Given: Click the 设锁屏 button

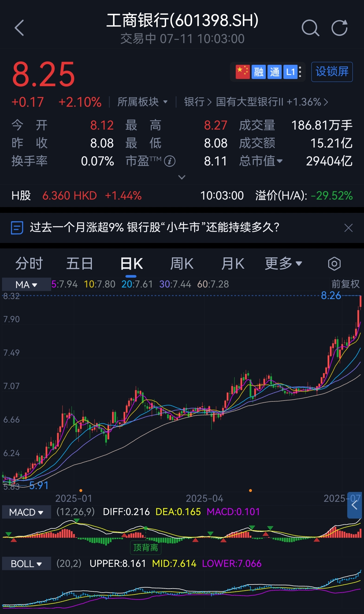Looking at the screenshot, I should pos(332,72).
